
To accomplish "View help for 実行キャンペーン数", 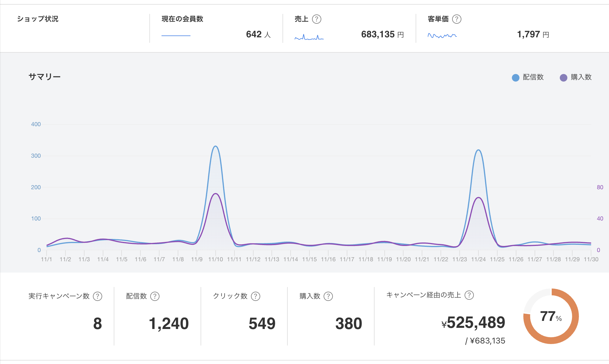I will [98, 296].
